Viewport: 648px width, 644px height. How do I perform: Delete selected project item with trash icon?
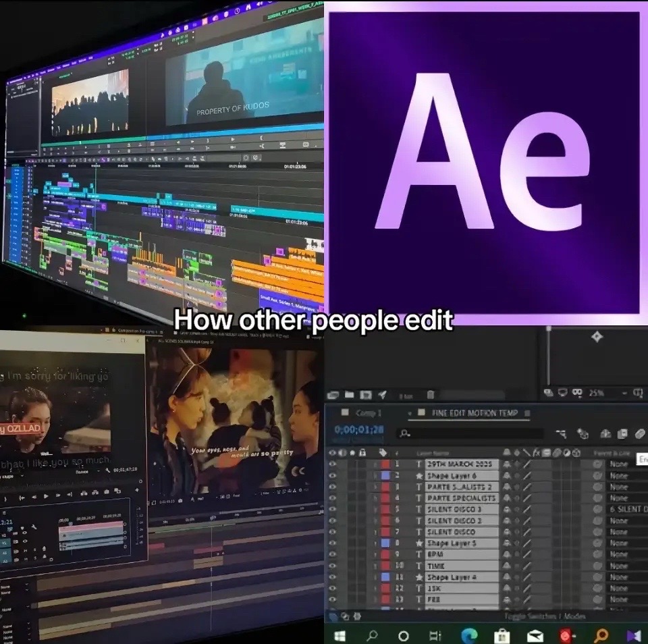point(430,395)
